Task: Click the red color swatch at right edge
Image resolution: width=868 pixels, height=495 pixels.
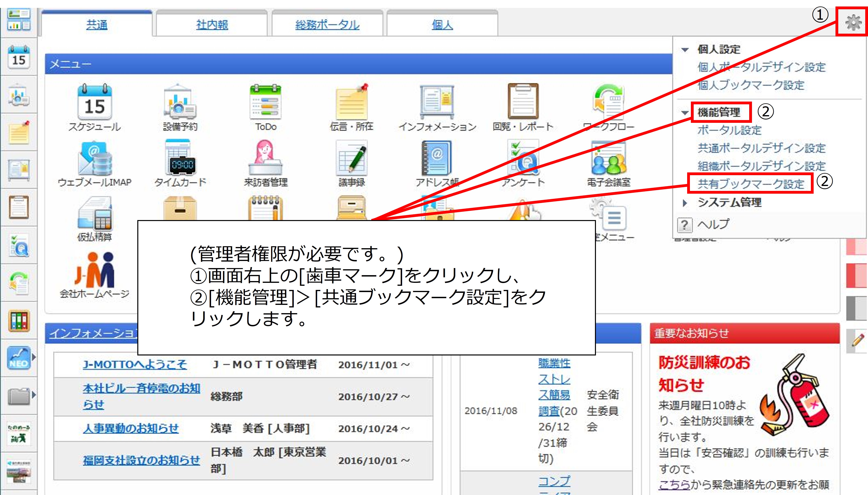Action: pos(856,275)
